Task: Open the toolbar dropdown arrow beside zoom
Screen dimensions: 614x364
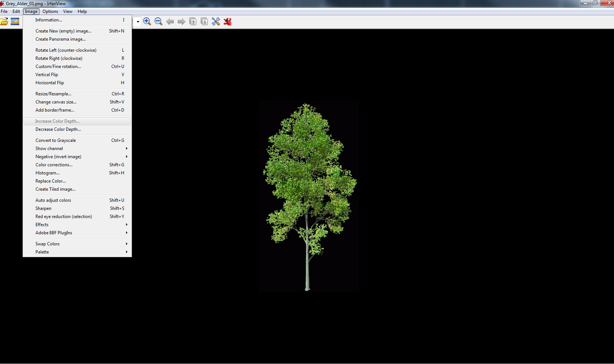Action: (138, 21)
